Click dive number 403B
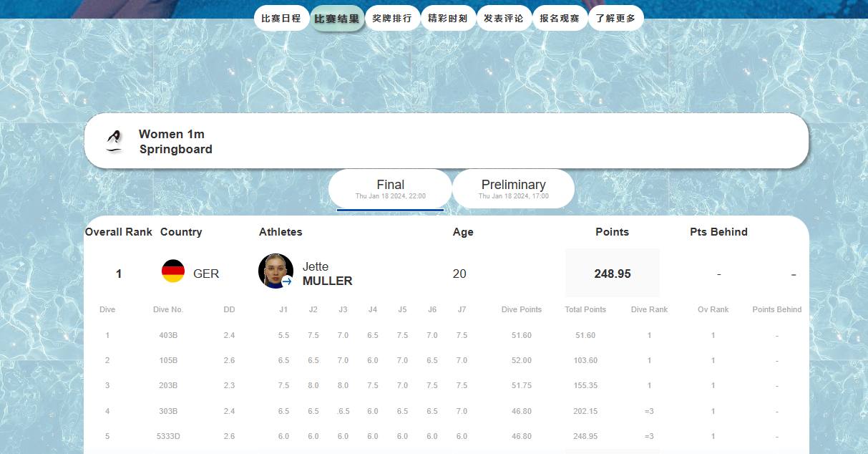Screen dimensions: 868x454 pyautogui.click(x=168, y=335)
